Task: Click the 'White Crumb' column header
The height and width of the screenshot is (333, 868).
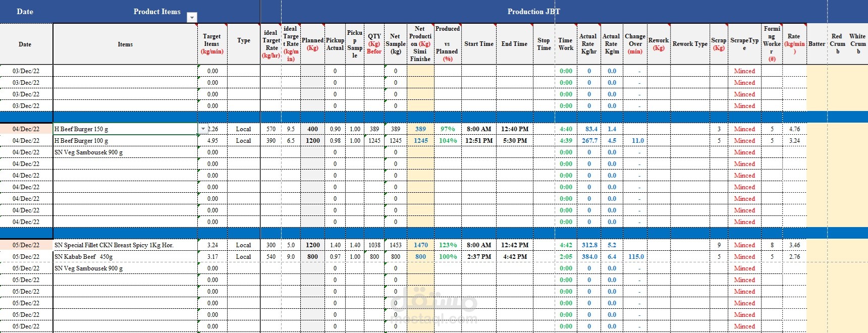Action: pos(857,44)
